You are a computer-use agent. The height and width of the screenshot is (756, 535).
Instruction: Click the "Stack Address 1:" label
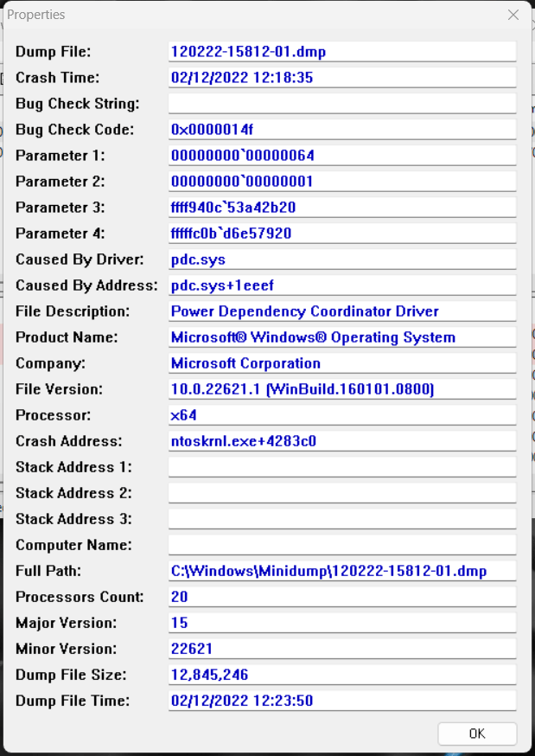73,467
